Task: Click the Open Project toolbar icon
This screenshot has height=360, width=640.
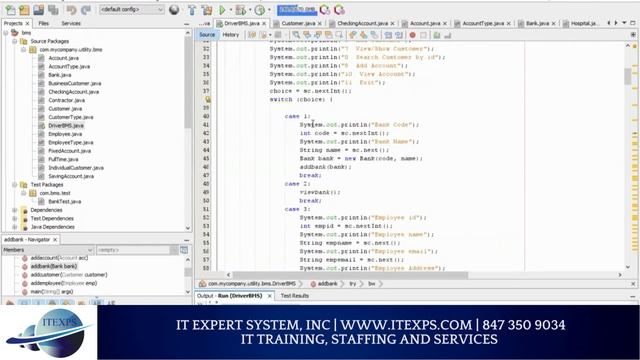Action: click(x=39, y=9)
